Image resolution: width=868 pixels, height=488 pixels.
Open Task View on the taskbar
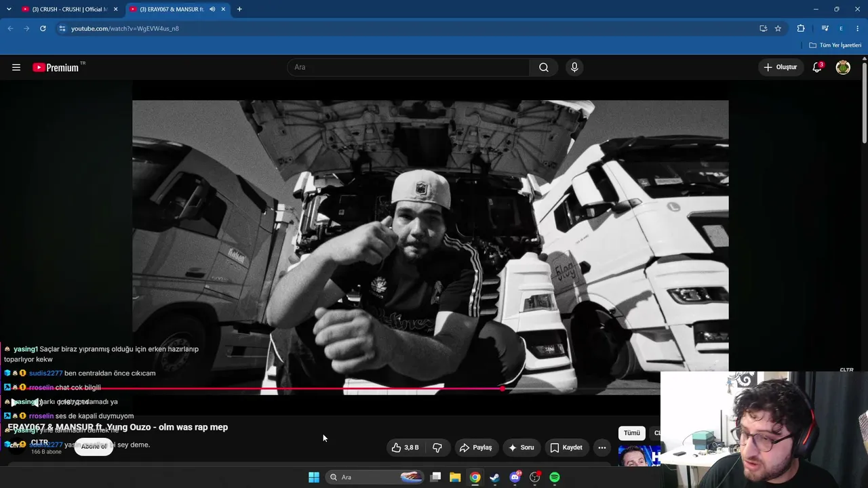pyautogui.click(x=436, y=477)
